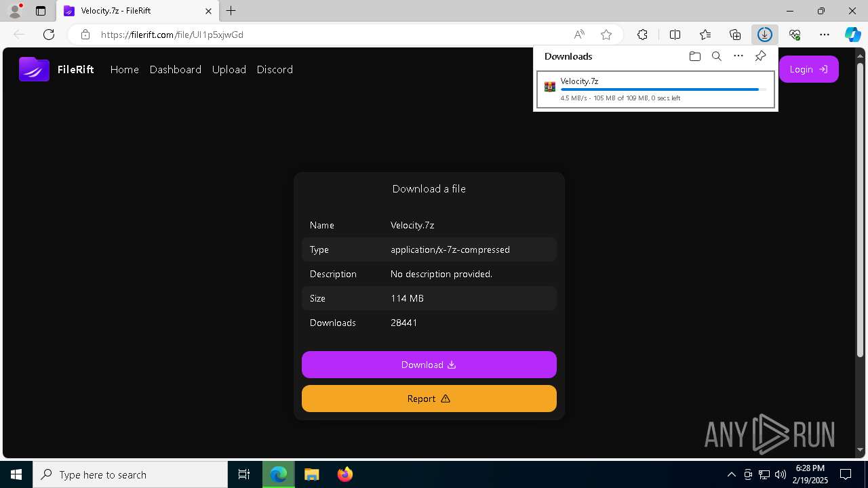The width and height of the screenshot is (868, 488).
Task: Click the FileRift logo icon
Action: (x=34, y=69)
